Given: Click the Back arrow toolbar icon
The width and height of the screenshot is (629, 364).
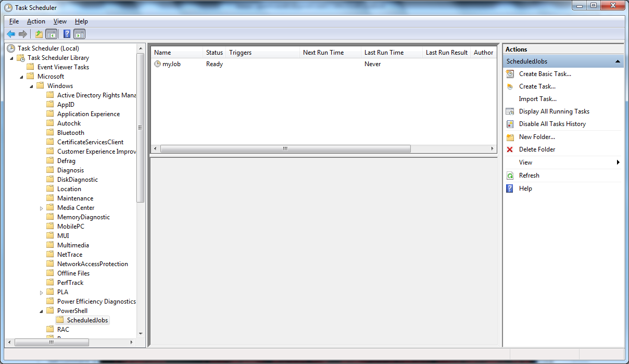Looking at the screenshot, I should (x=10, y=34).
